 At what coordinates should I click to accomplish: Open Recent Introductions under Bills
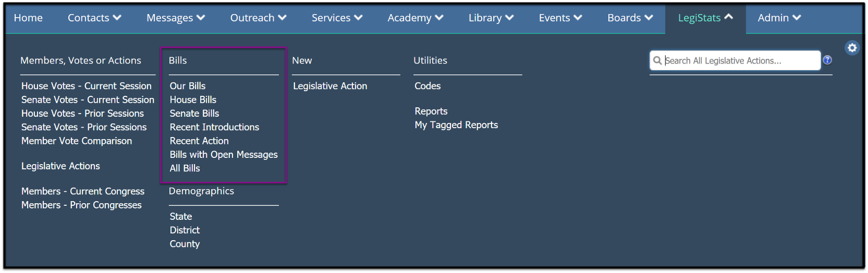214,127
